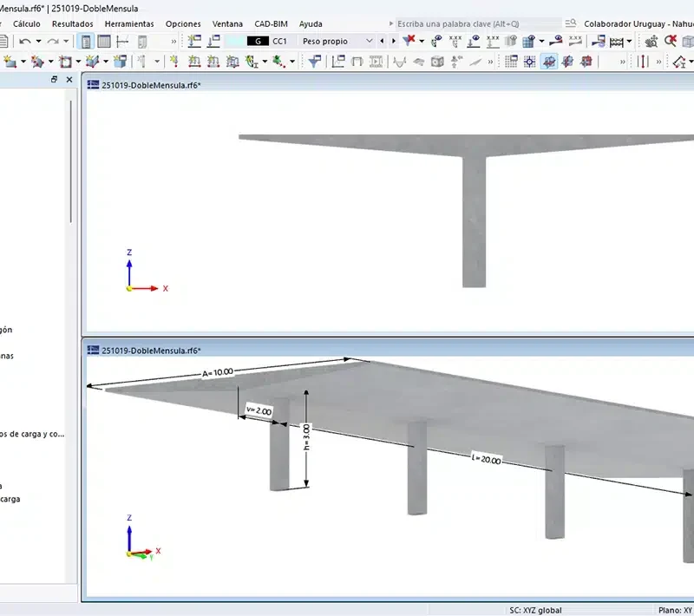The height and width of the screenshot is (616, 694).
Task: Click the result diagram printer icon
Action: [x=599, y=41]
